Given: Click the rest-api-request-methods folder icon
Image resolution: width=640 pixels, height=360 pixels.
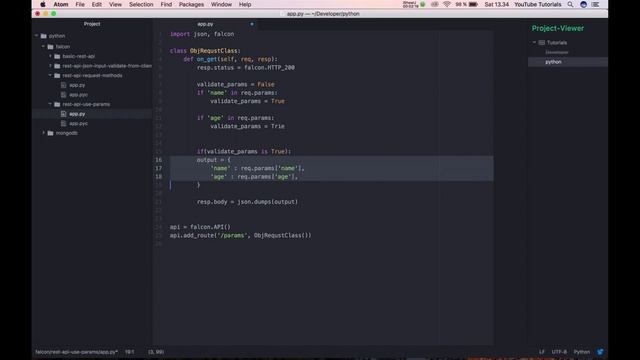Looking at the screenshot, I should (57, 76).
